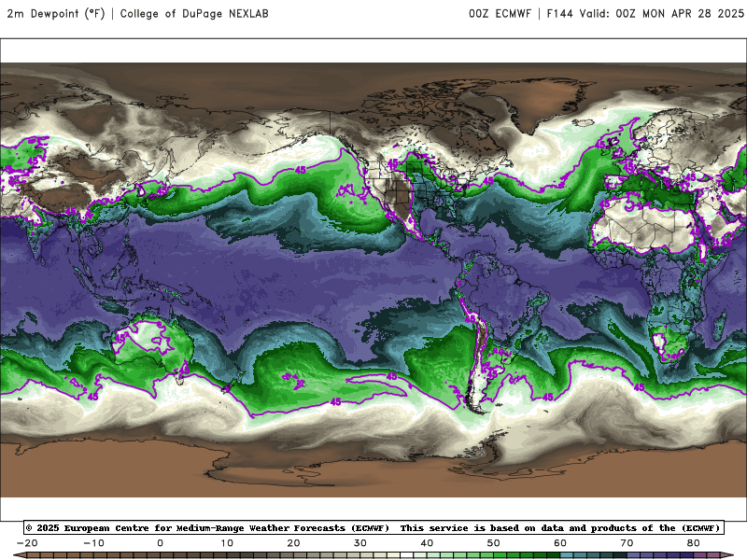Click the 30 color scale label
The image size is (747, 560).
[360, 543]
